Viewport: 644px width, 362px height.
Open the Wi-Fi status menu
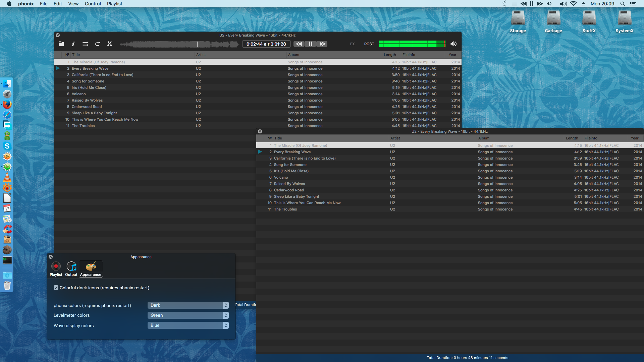[573, 4]
